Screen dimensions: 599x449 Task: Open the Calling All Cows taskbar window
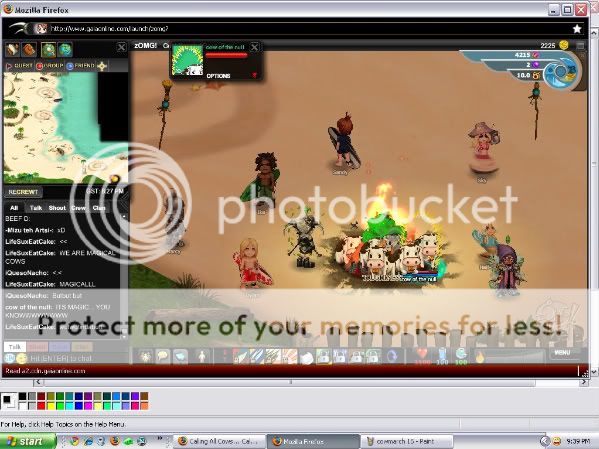pyautogui.click(x=220, y=441)
